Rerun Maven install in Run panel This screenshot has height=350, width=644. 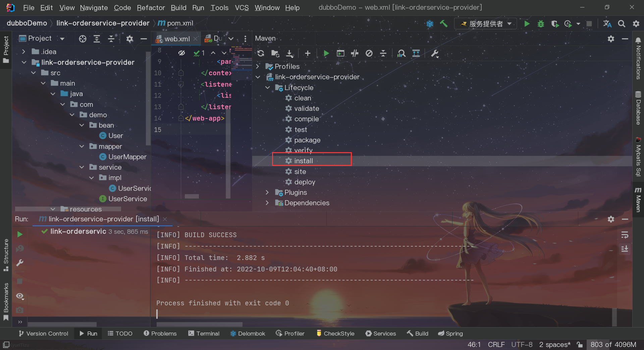[20, 234]
